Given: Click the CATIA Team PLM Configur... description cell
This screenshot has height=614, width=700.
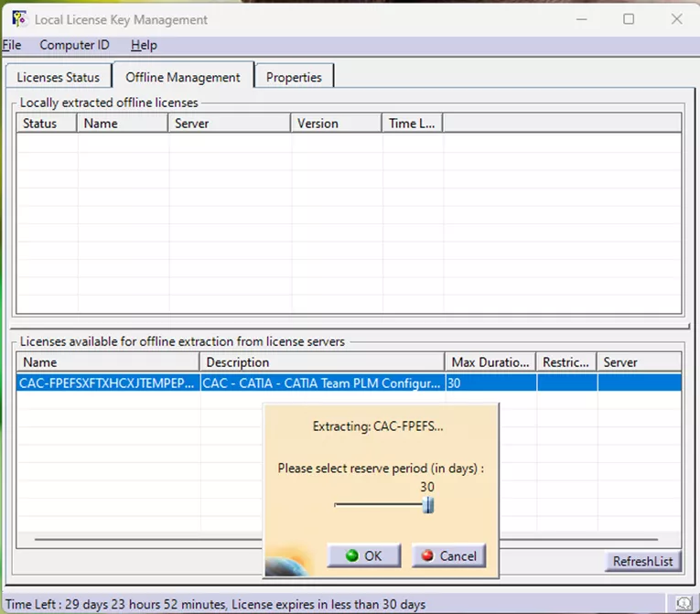Looking at the screenshot, I should [x=322, y=383].
